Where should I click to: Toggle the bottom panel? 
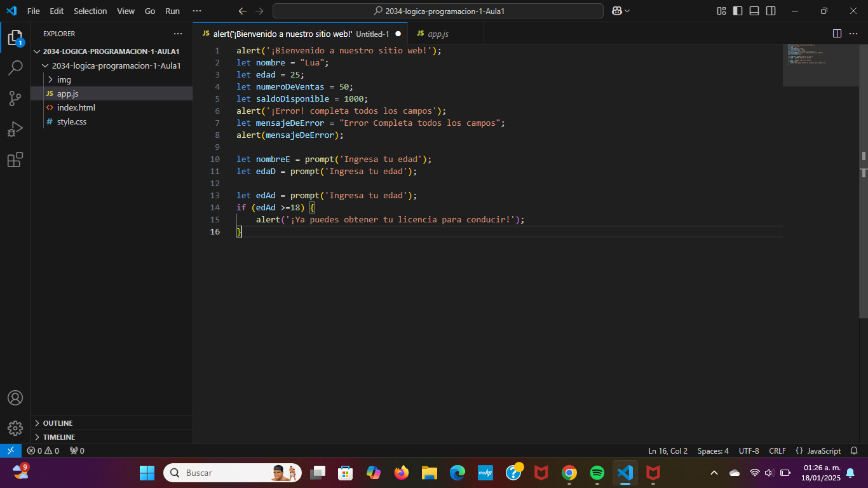point(754,11)
